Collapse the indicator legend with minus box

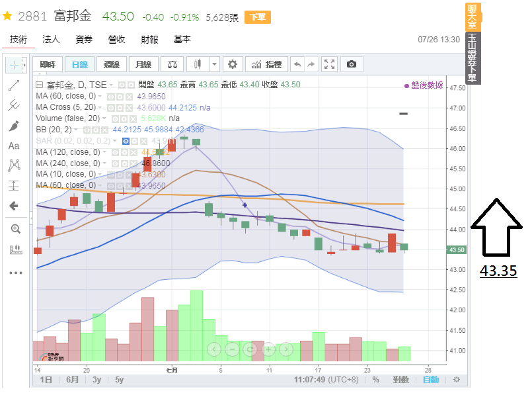(40, 85)
